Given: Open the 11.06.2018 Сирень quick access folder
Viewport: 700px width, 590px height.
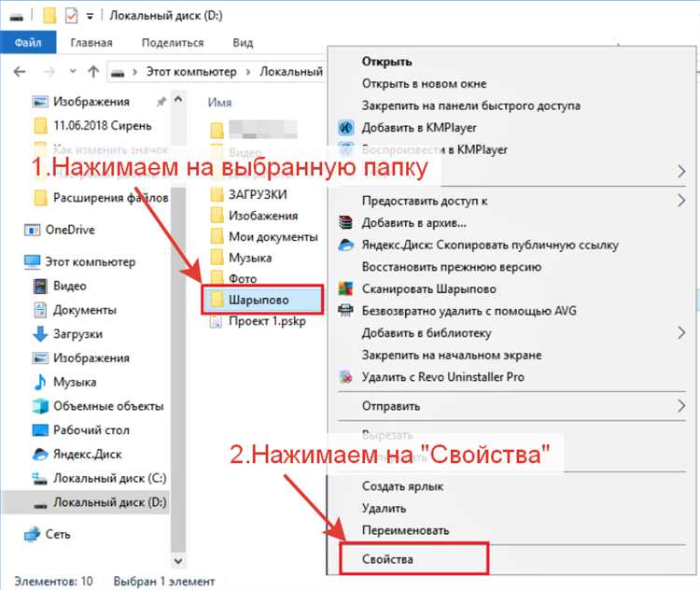Looking at the screenshot, I should coord(93,126).
